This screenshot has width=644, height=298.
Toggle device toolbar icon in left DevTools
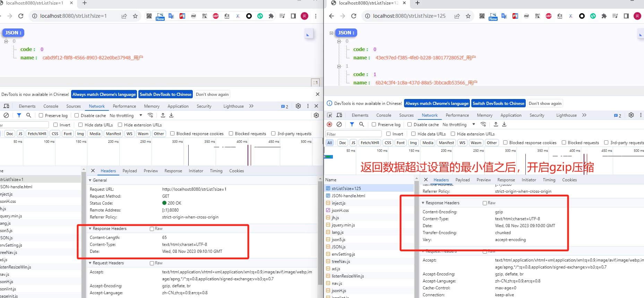tap(6, 106)
